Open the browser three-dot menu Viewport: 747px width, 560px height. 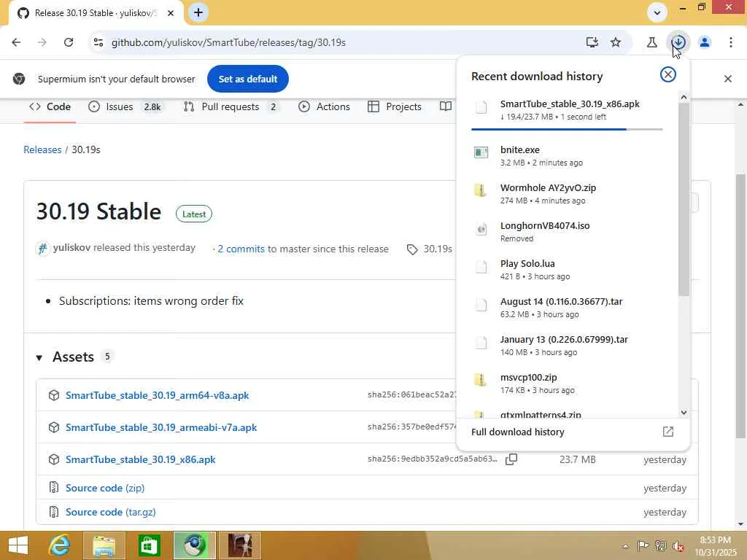pyautogui.click(x=730, y=42)
